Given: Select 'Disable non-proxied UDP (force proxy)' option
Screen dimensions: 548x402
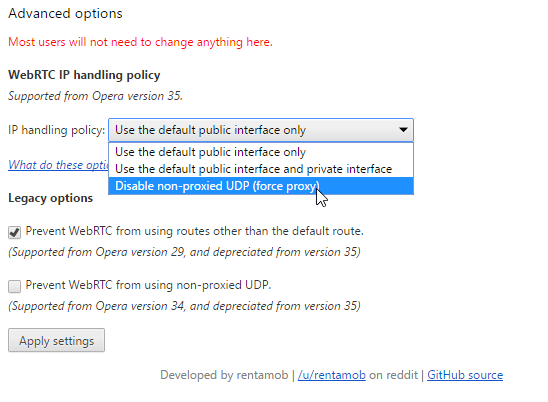Looking at the screenshot, I should tap(261, 186).
